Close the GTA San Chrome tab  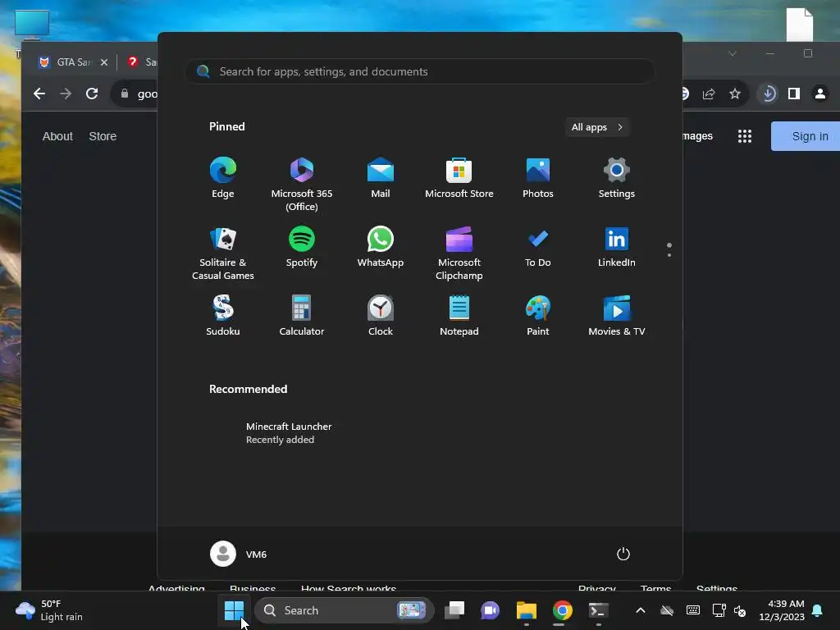tap(104, 62)
